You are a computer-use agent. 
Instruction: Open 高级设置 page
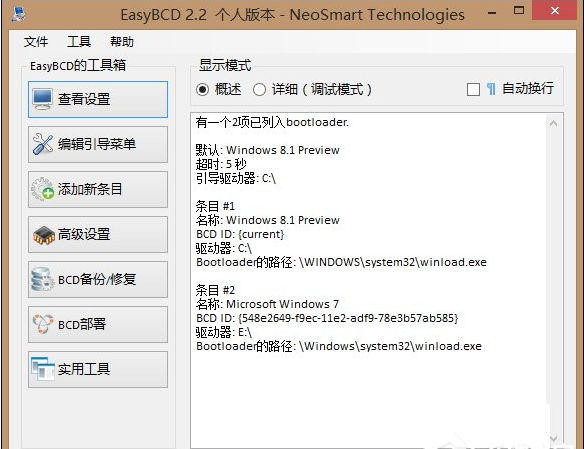[x=98, y=235]
